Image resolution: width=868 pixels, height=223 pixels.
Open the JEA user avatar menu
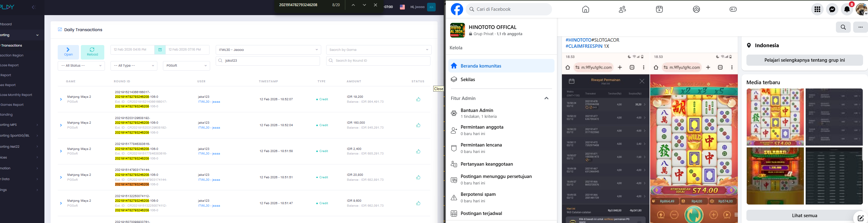(x=431, y=7)
